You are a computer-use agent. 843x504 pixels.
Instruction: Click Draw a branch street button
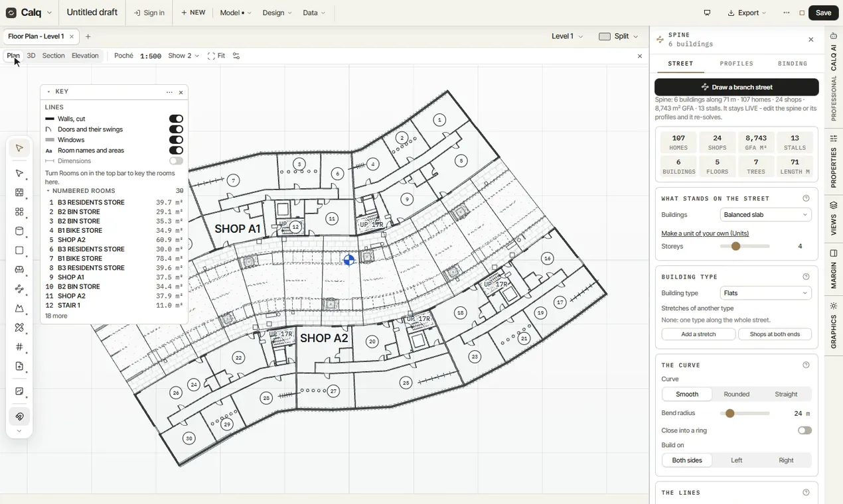[737, 87]
